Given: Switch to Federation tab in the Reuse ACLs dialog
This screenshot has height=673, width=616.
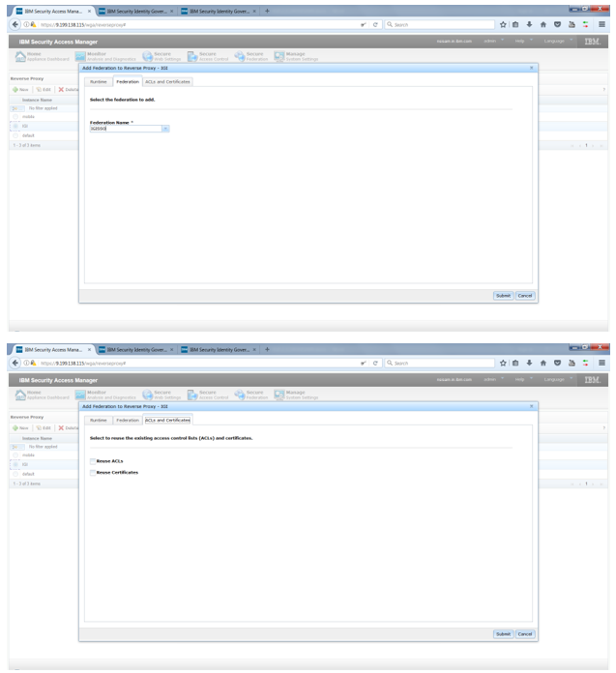Looking at the screenshot, I should tap(128, 421).
